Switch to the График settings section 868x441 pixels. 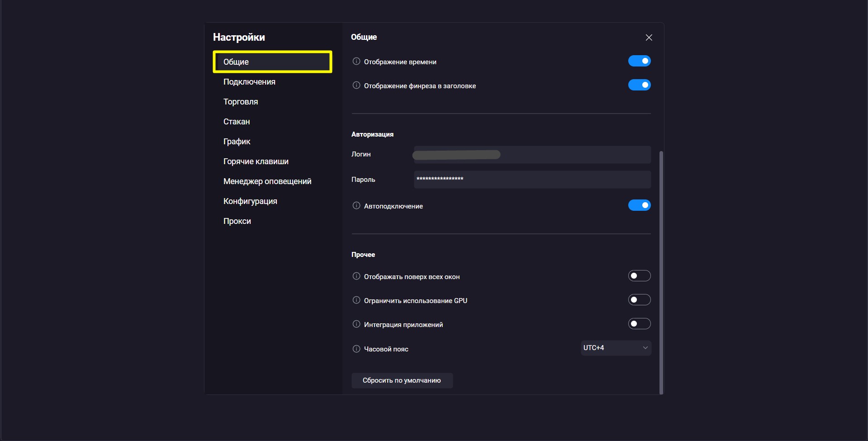(237, 142)
